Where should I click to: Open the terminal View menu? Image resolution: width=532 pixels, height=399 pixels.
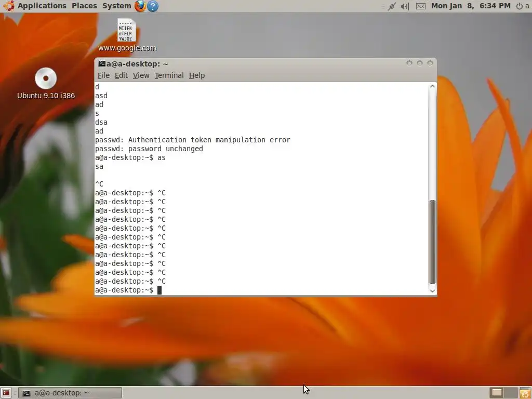[141, 75]
